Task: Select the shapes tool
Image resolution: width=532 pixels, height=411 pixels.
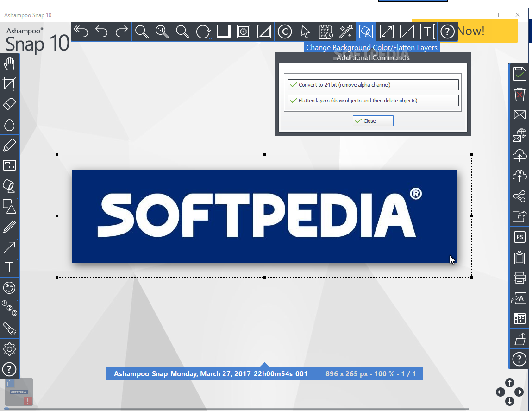Action: click(x=9, y=206)
